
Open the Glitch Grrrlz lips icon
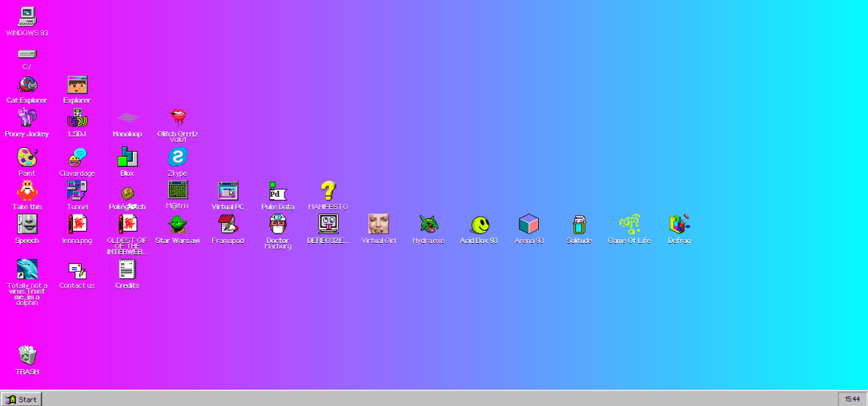pyautogui.click(x=177, y=118)
